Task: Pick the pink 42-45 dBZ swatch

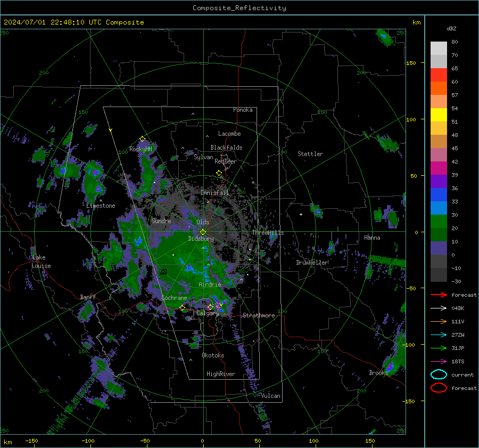Action: click(x=439, y=154)
